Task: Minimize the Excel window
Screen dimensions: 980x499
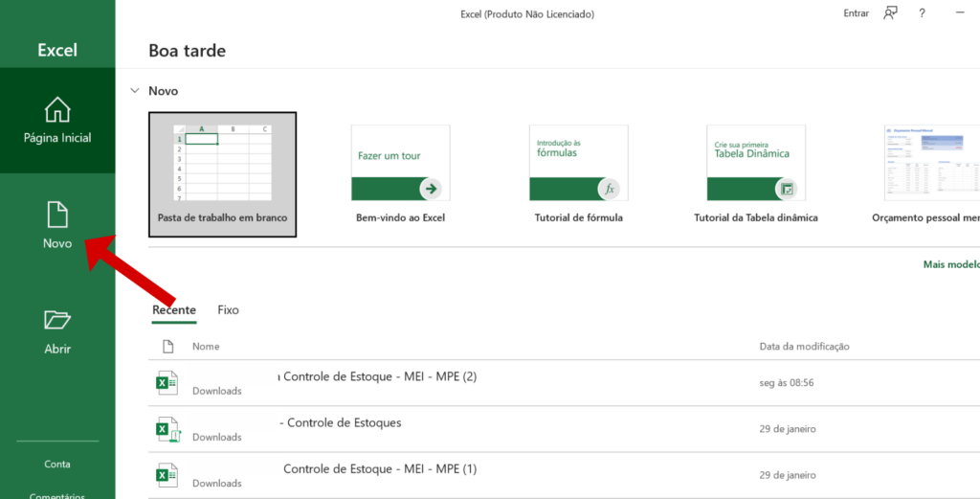Action: tap(959, 12)
